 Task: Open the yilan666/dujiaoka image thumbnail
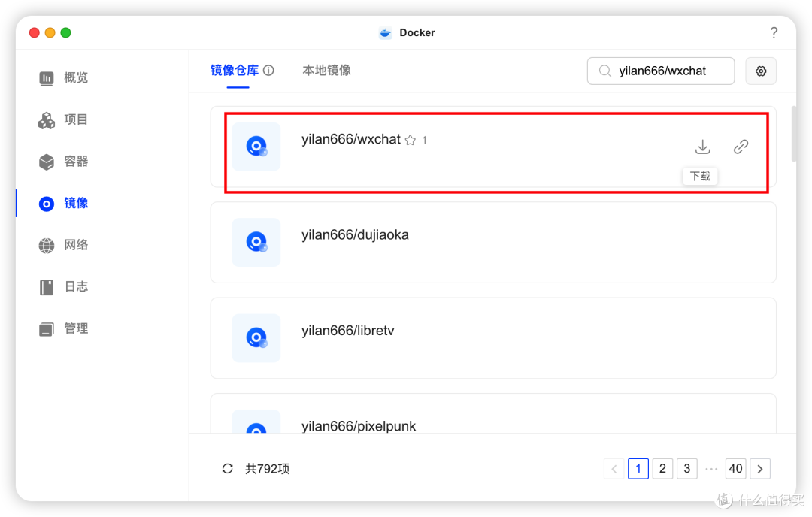click(x=256, y=242)
